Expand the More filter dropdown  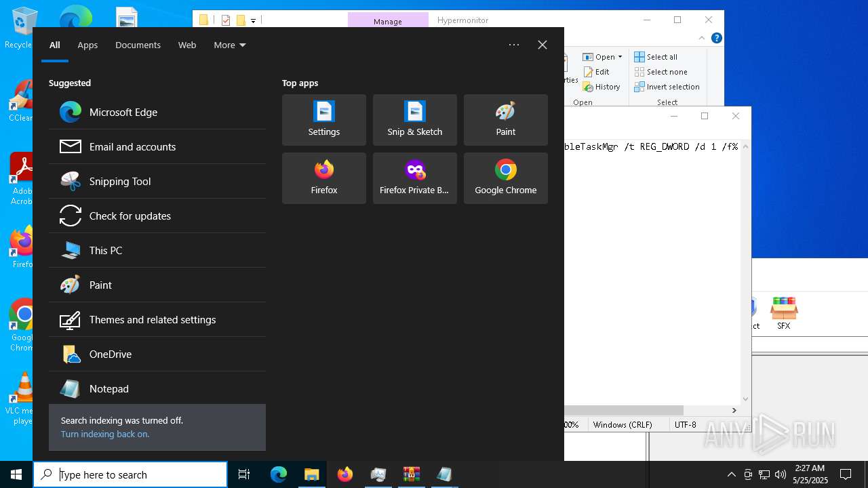(230, 45)
